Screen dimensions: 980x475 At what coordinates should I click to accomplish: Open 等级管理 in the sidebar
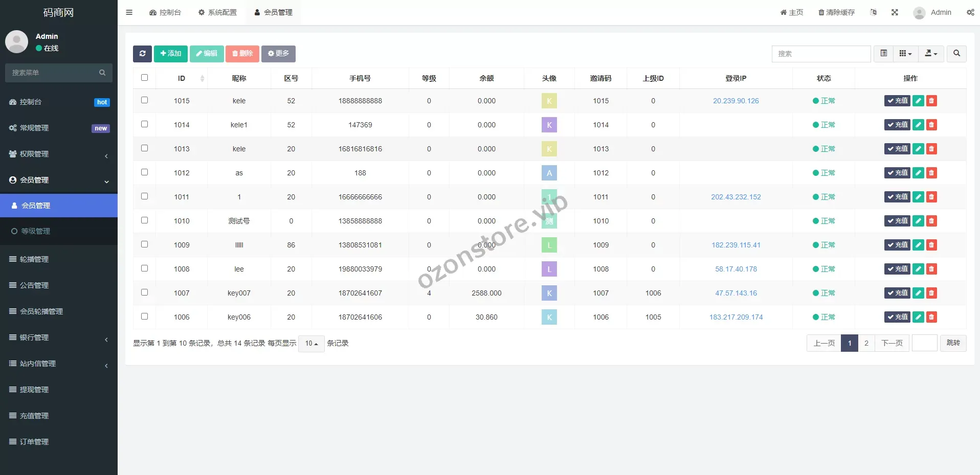click(x=35, y=231)
